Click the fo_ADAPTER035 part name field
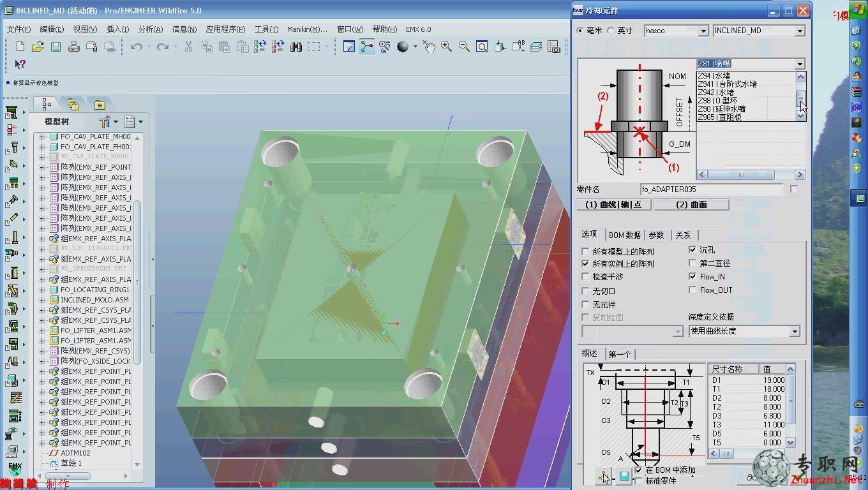Image resolution: width=868 pixels, height=490 pixels. 711,189
